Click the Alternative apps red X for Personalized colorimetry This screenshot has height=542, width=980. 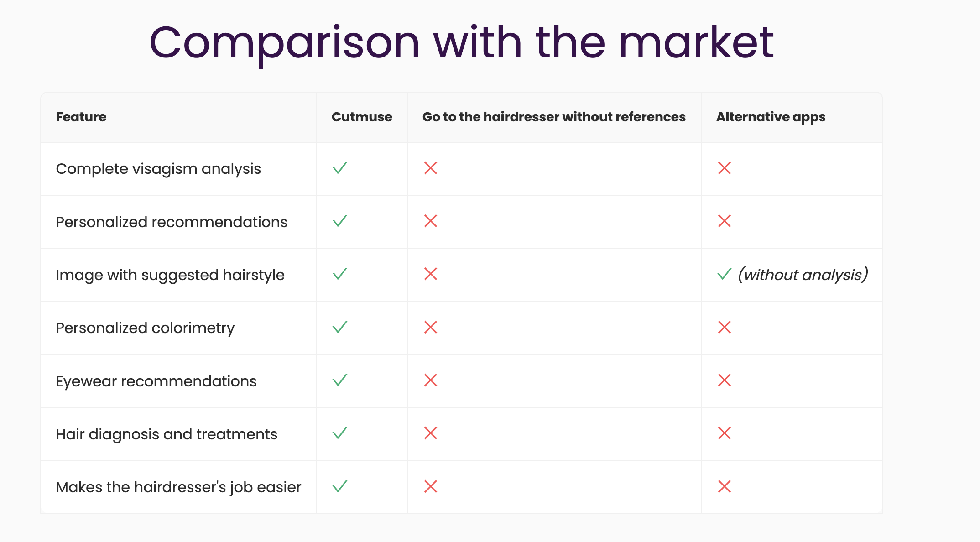tap(725, 327)
